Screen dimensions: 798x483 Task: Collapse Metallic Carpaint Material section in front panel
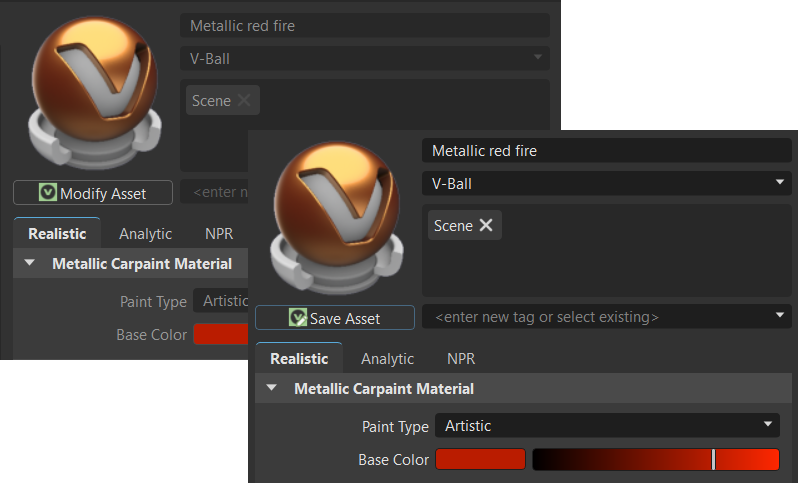point(272,388)
